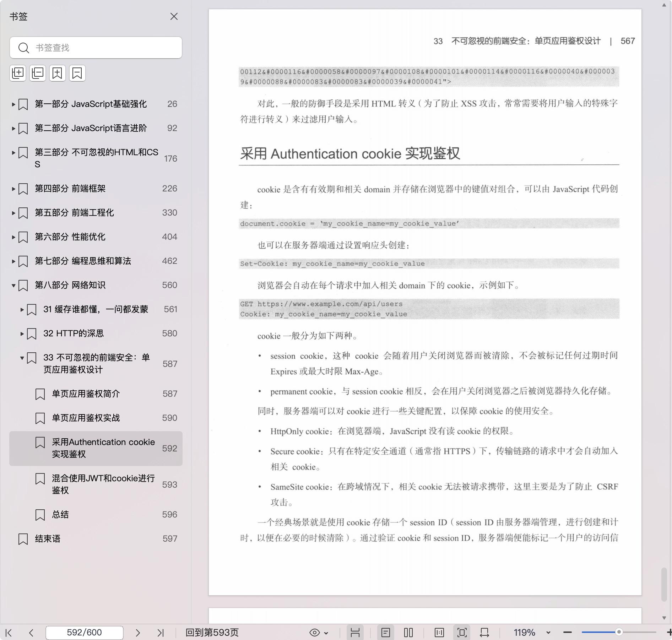Jump to the first page
672x640 pixels.
tap(9, 633)
